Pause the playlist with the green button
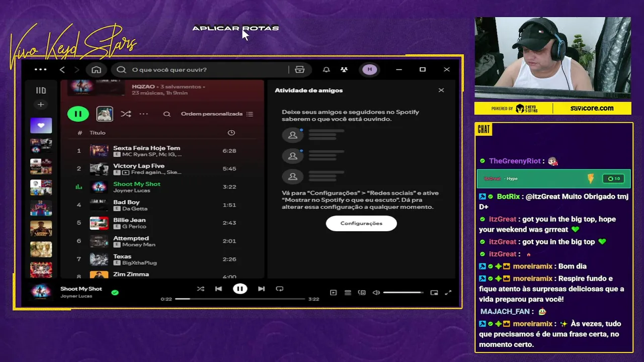 click(78, 114)
